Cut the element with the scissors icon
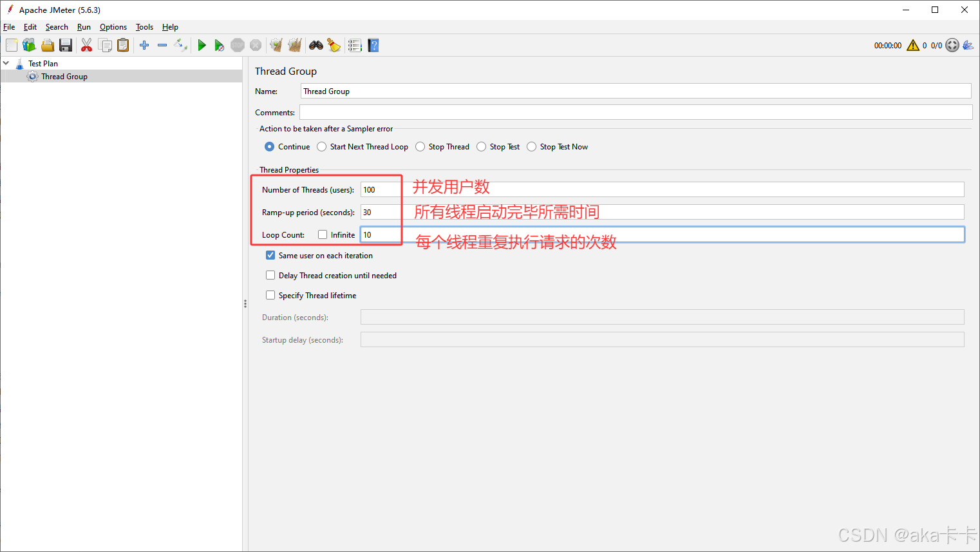Viewport: 980px width, 552px height. point(86,45)
